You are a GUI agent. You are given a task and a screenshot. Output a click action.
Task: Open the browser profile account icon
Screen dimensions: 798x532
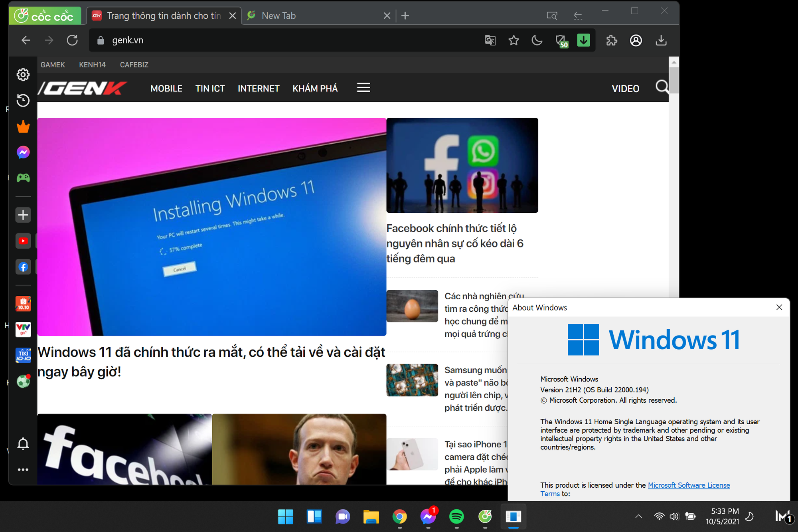(636, 40)
